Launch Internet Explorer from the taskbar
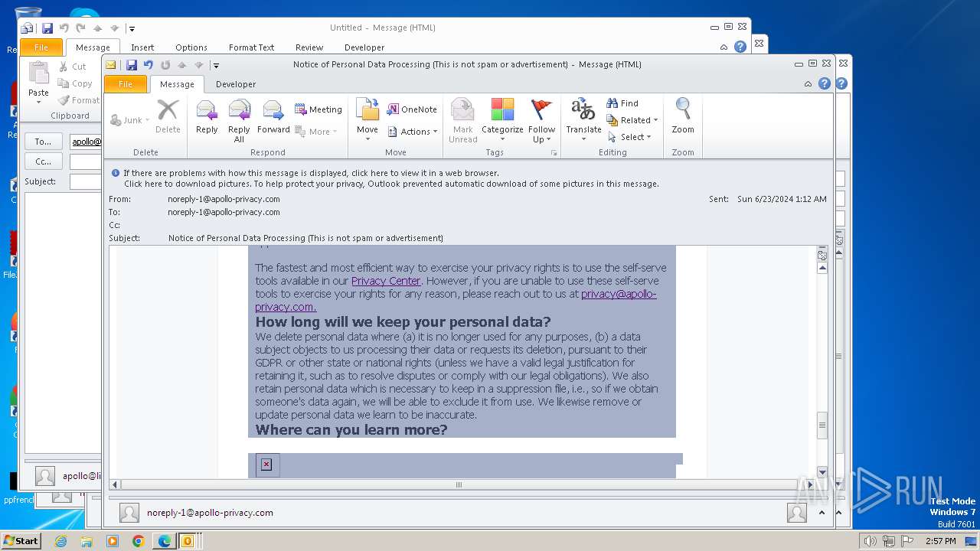The width and height of the screenshot is (980, 551). click(x=60, y=541)
